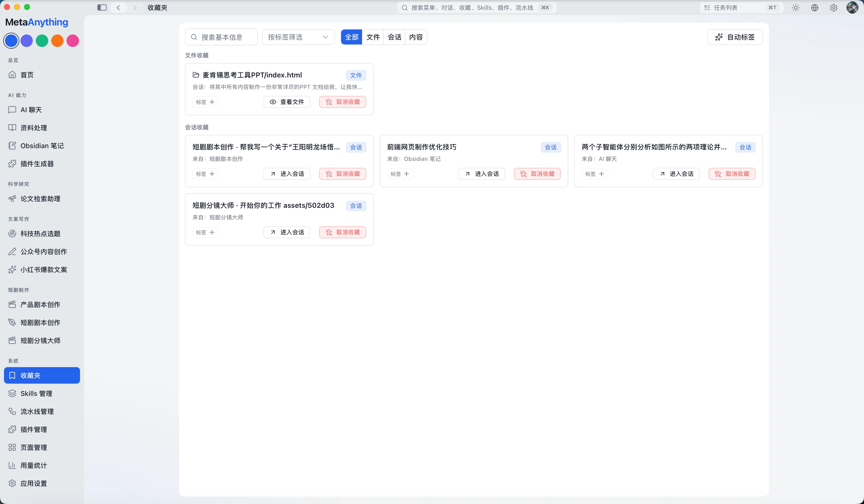Open the settings gear in top bar
Screen dimensions: 864x504
(x=833, y=7)
